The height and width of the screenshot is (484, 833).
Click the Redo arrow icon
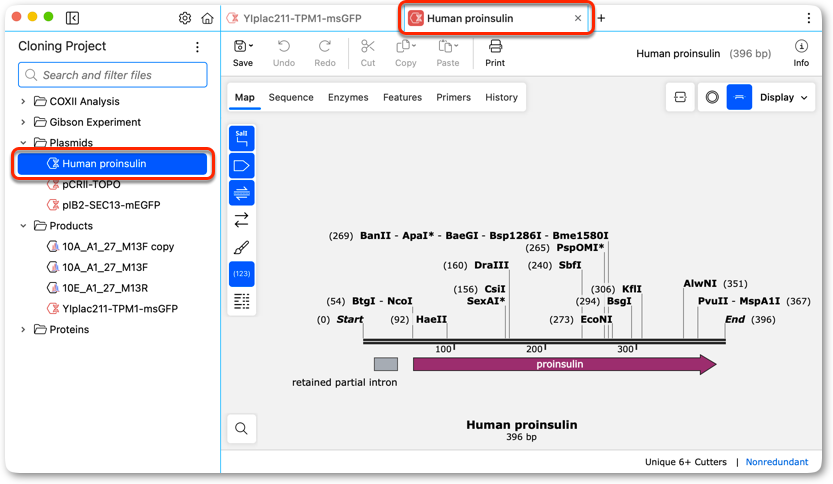pos(325,47)
